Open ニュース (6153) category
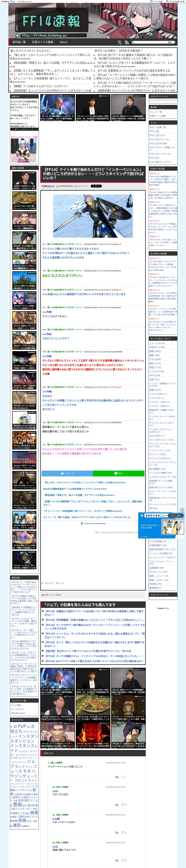Screen dimensions: 186x868 click(x=157, y=343)
